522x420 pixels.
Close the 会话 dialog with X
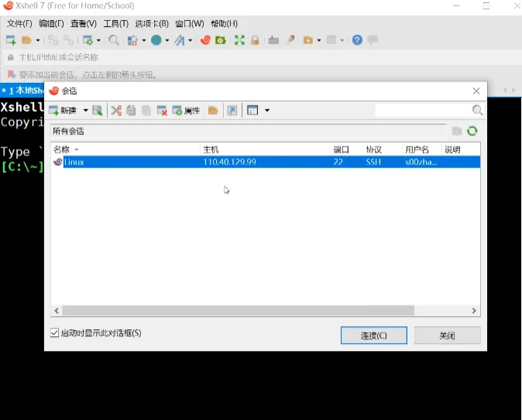point(476,91)
